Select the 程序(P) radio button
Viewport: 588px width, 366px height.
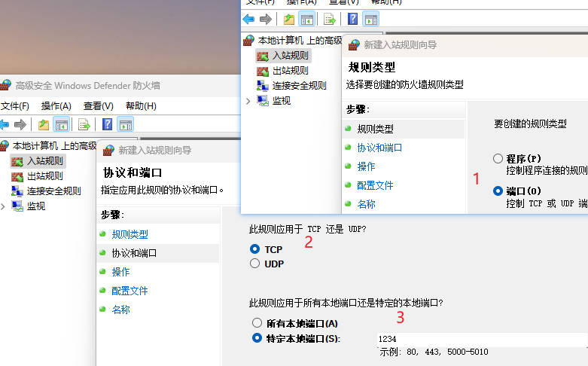pos(498,159)
